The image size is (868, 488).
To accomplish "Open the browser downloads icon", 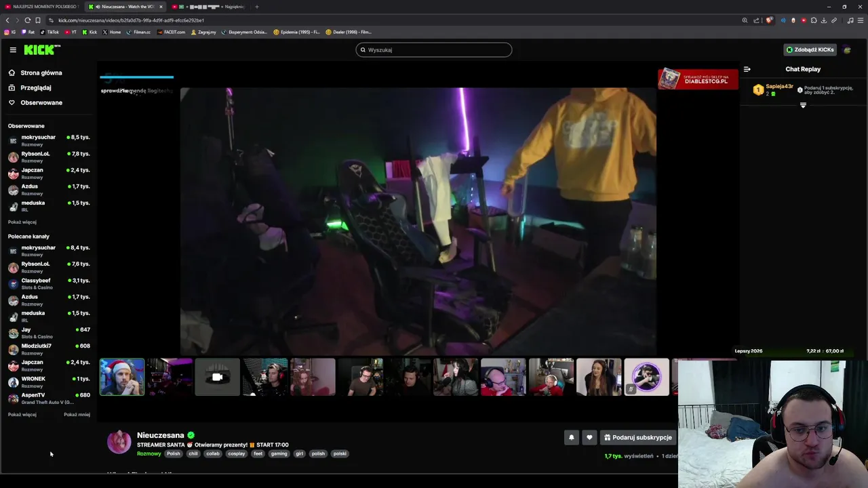I will 824,20.
